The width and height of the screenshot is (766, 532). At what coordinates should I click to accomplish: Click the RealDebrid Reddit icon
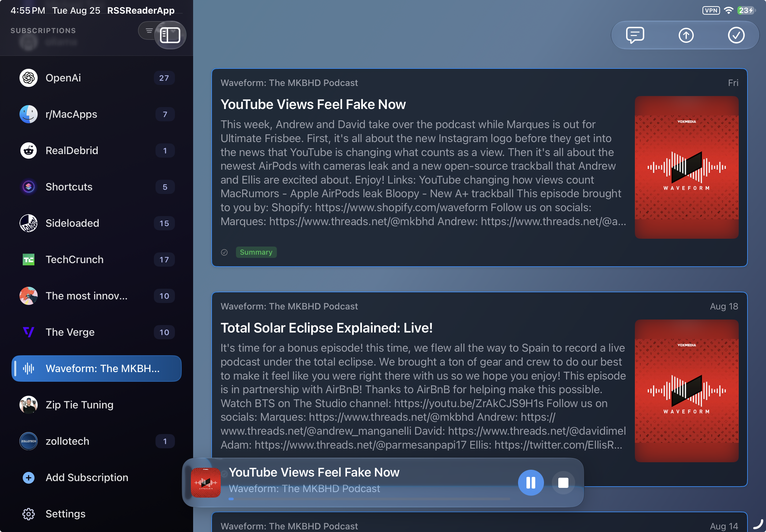click(x=29, y=151)
